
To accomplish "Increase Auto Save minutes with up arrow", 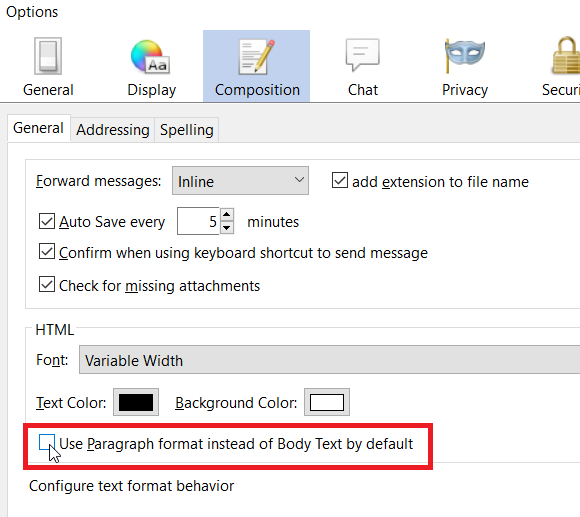I will [227, 214].
